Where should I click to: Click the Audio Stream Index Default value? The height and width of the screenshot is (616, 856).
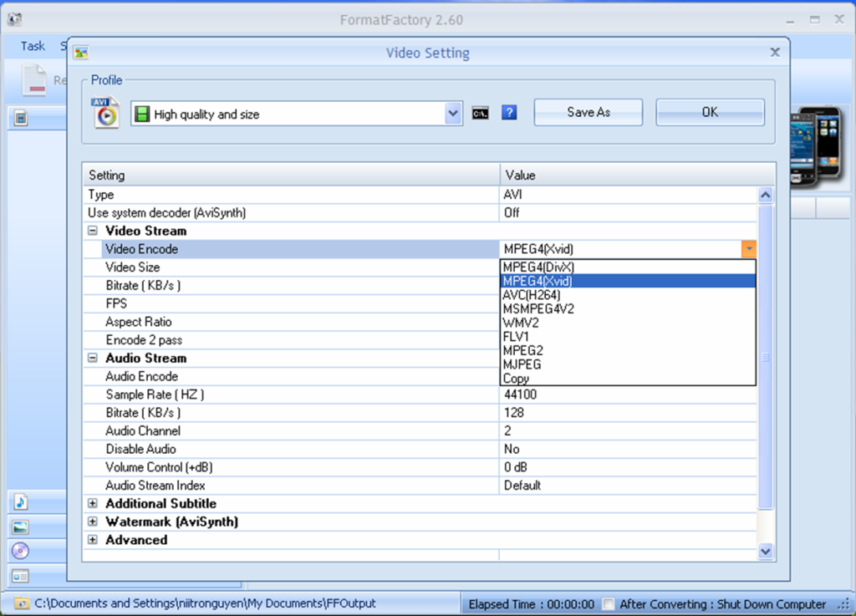[x=522, y=485]
